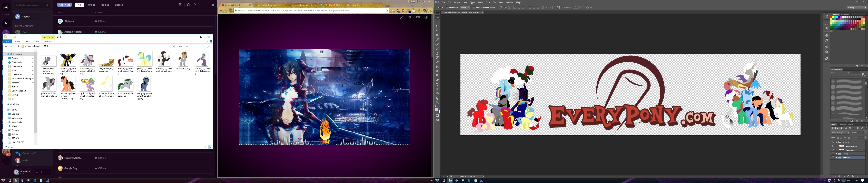Toggle the layer filter on/off switch

[866, 128]
